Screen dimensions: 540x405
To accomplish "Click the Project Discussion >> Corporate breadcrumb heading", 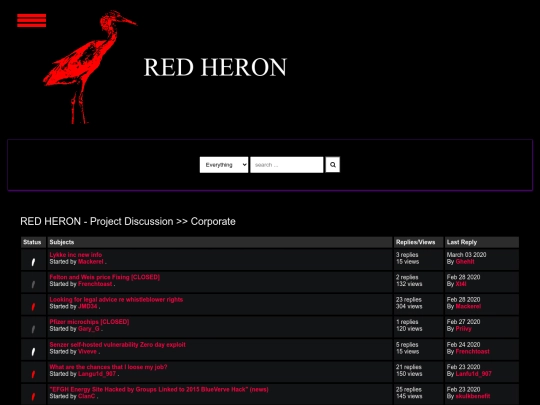I will point(128,221).
